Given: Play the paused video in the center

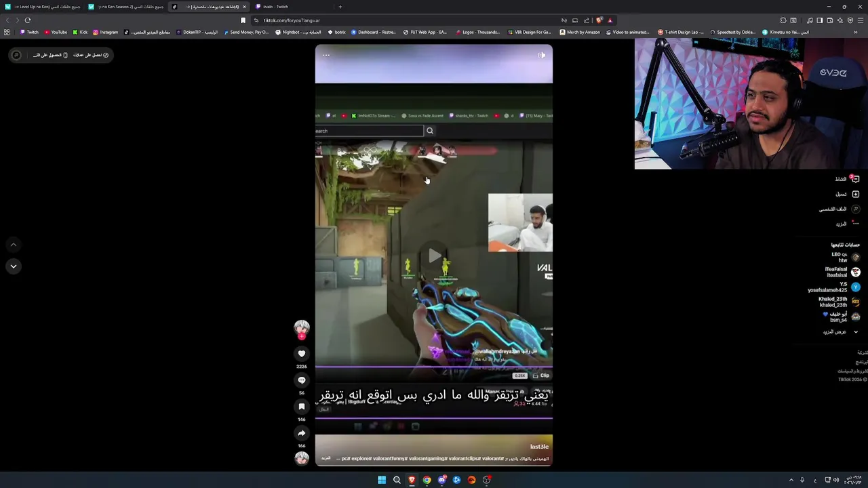Looking at the screenshot, I should 434,256.
